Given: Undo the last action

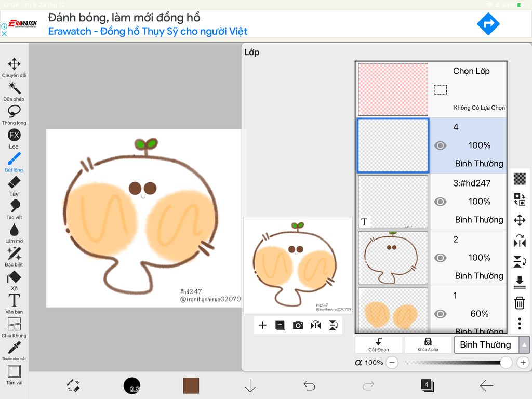Looking at the screenshot, I should 309,386.
